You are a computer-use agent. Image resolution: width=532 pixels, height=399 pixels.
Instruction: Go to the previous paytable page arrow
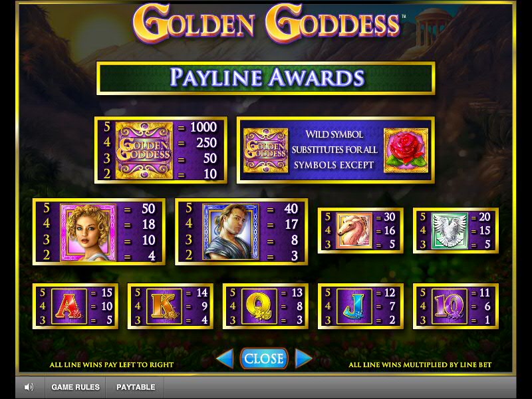pyautogui.click(x=225, y=358)
